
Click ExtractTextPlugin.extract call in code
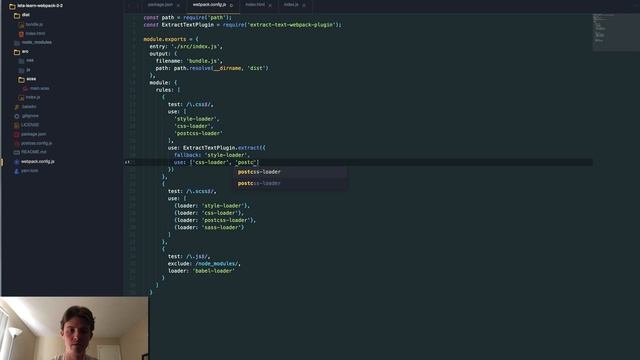click(x=224, y=148)
